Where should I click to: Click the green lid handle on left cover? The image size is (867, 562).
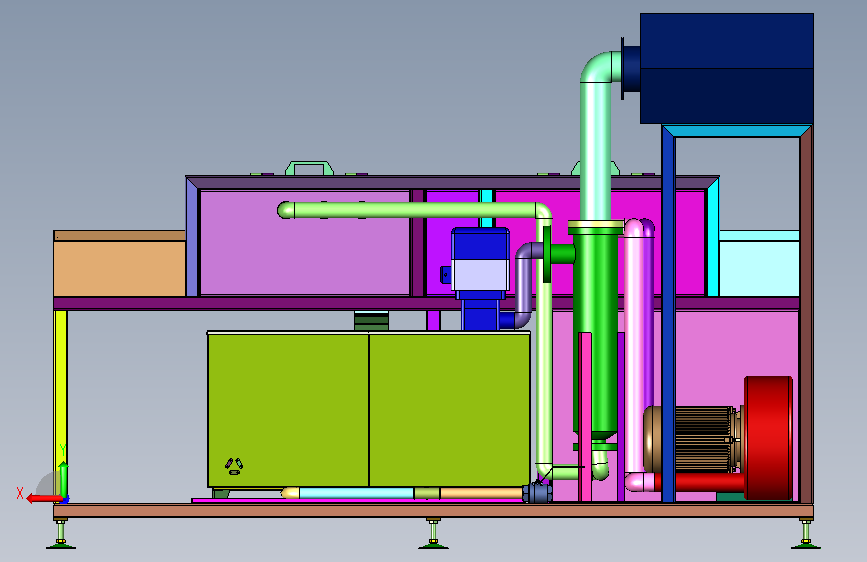[x=309, y=168]
